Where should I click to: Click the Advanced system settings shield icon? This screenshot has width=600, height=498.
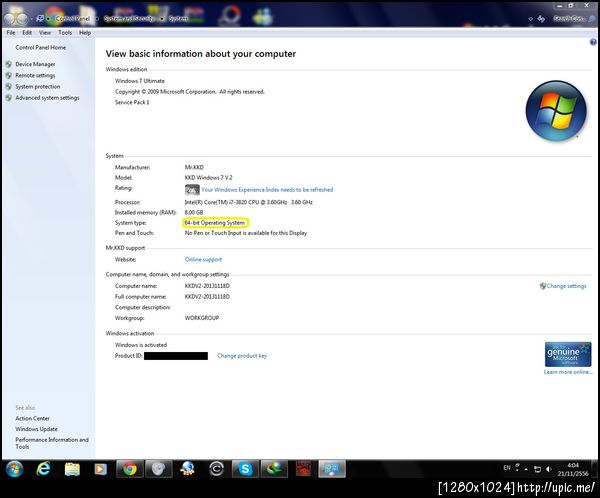(x=9, y=98)
